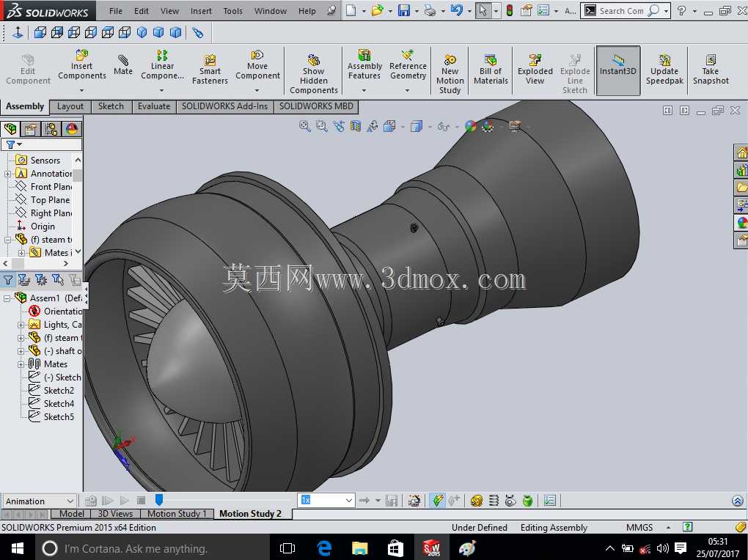The height and width of the screenshot is (560, 748).
Task: Start a New Motion Study
Action: (x=450, y=73)
